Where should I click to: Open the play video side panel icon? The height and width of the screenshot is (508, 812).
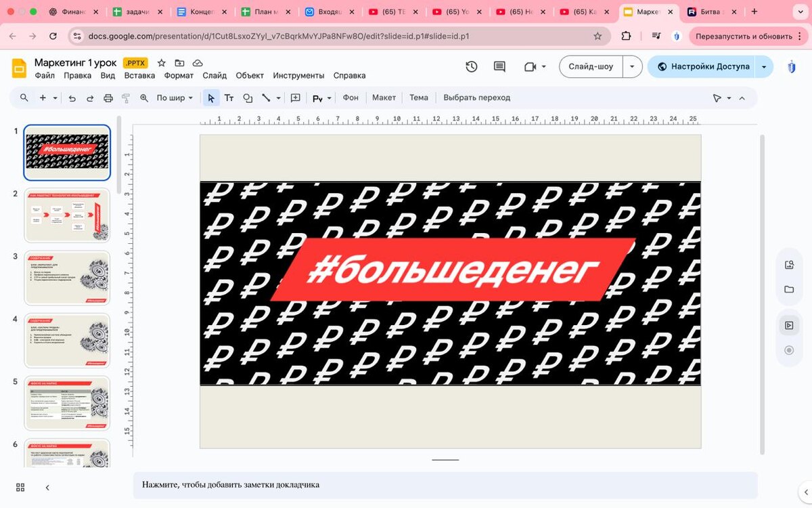click(789, 326)
